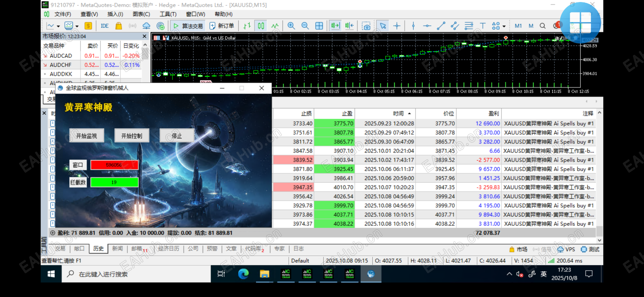Select the AUDDKK symbol row
The image size is (644, 297).
point(91,74)
